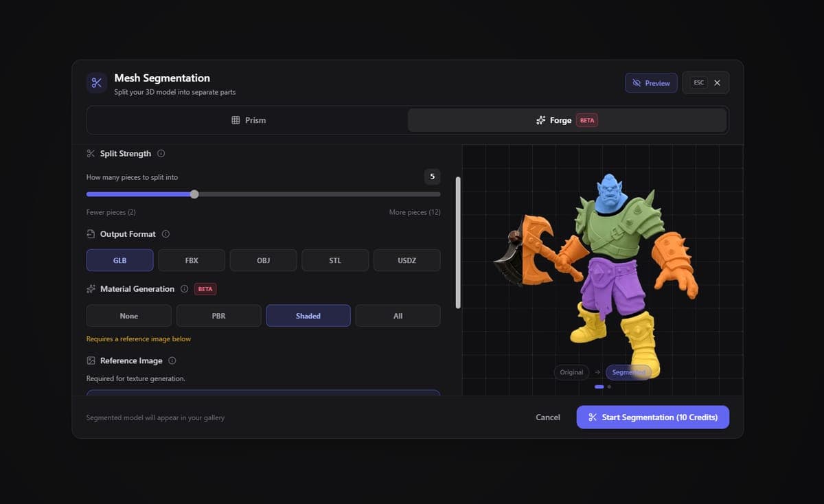Choose All material generation
Viewport: 824px width, 504px height.
tap(398, 316)
